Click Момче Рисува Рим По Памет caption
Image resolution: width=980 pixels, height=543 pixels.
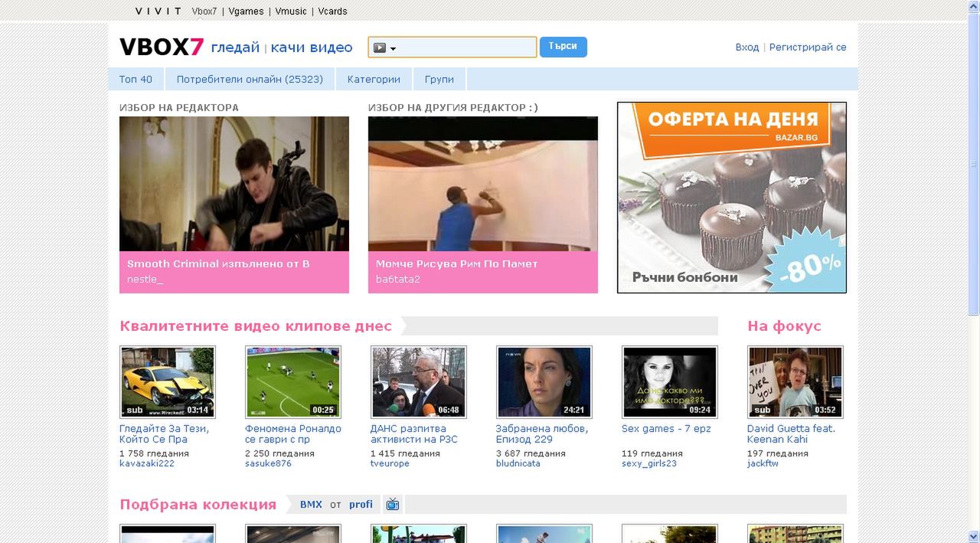coord(457,263)
